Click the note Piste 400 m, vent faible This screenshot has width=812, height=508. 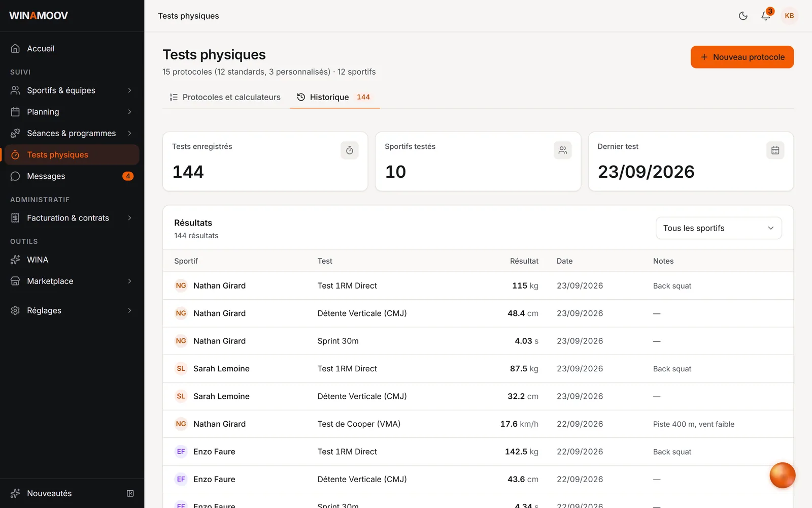click(694, 424)
